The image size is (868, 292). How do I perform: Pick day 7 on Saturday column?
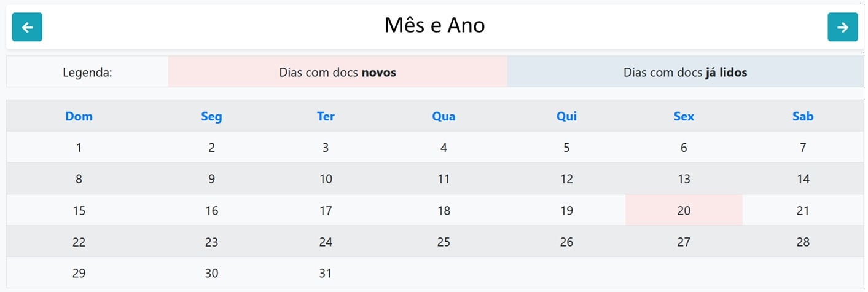[x=803, y=148]
